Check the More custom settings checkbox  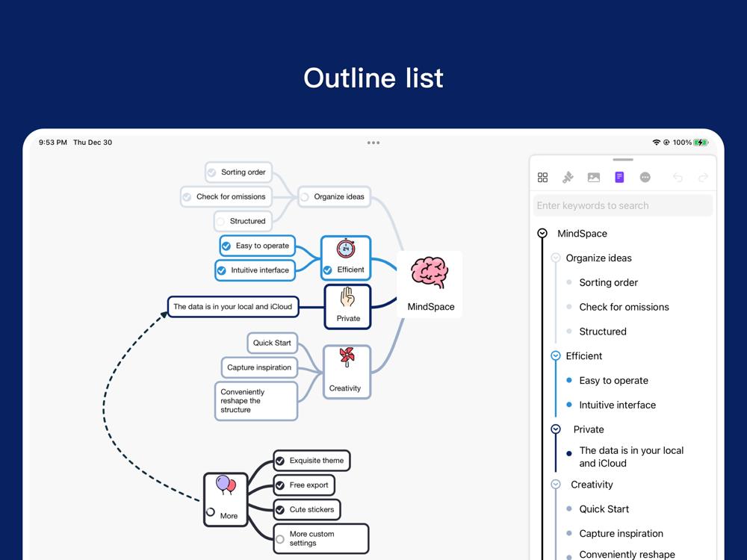coord(280,539)
